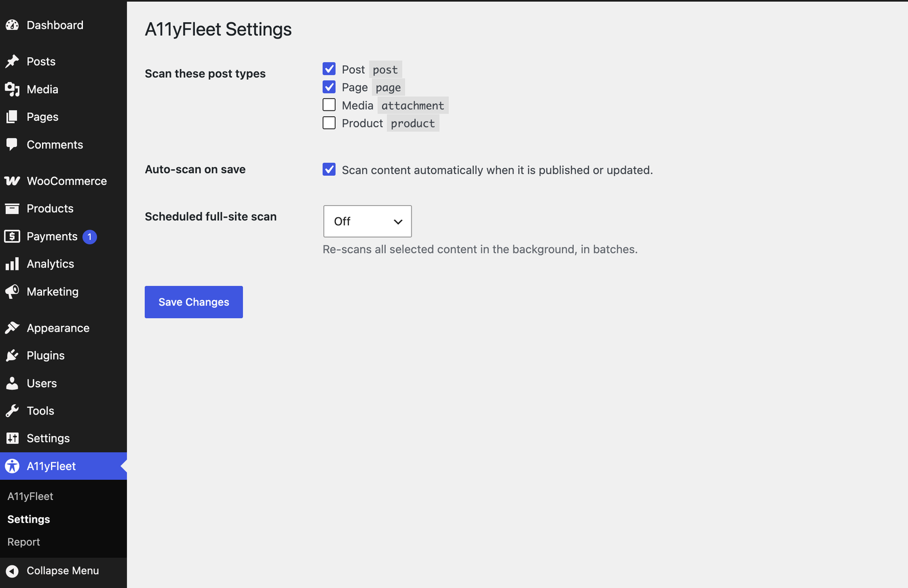Click the WooCommerce logo icon
Viewport: 908px width, 588px height.
point(12,181)
